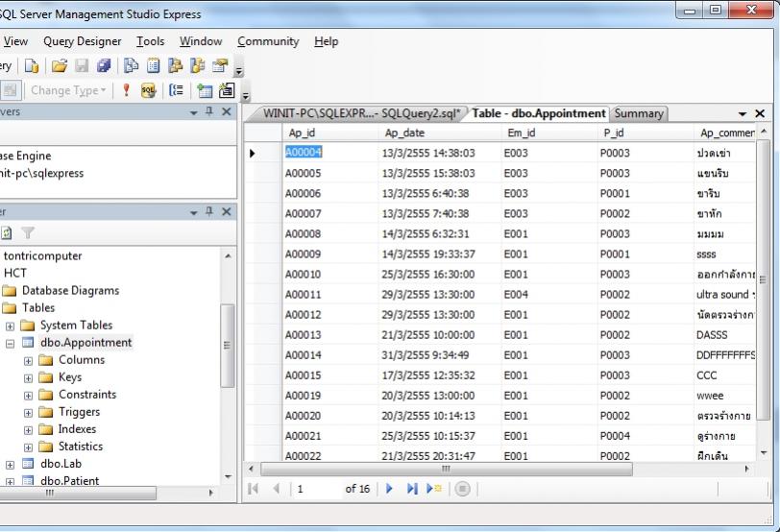Click the cell with ultra sound comment

[x=725, y=295]
